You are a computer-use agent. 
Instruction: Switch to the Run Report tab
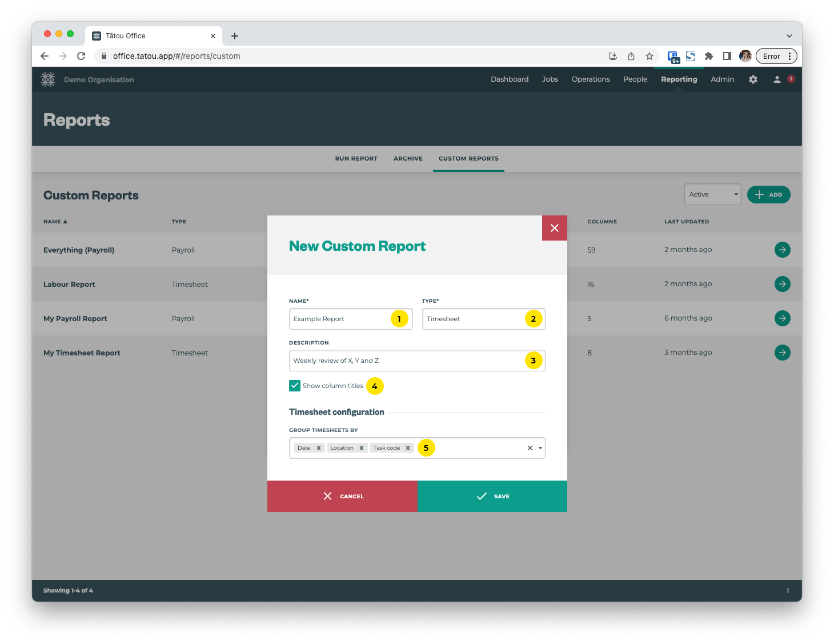click(356, 158)
